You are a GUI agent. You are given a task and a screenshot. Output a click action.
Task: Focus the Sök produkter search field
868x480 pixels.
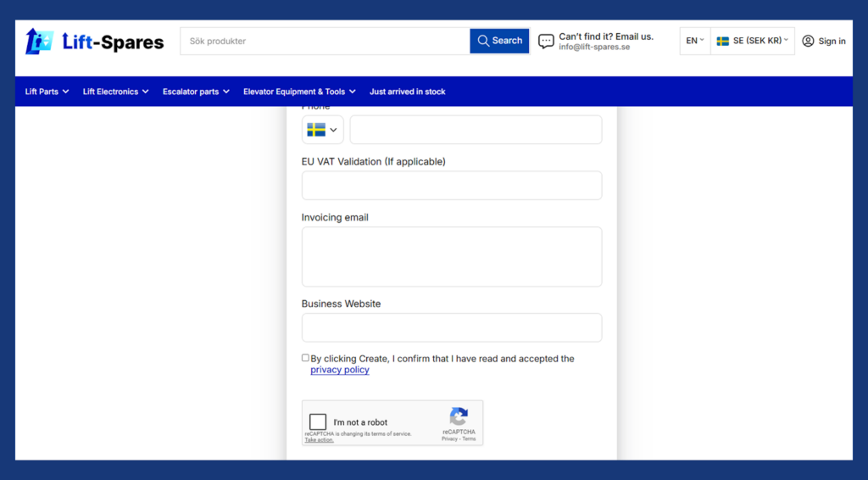325,41
